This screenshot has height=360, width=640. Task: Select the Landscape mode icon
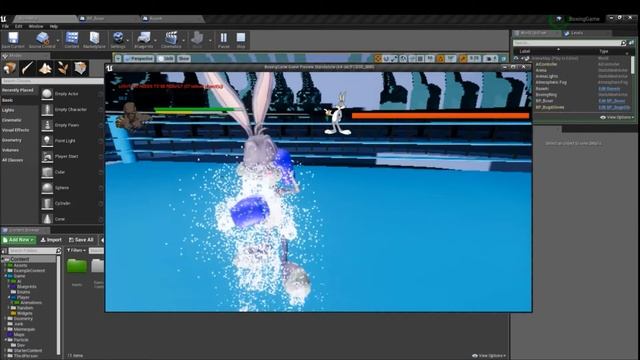tap(45, 68)
